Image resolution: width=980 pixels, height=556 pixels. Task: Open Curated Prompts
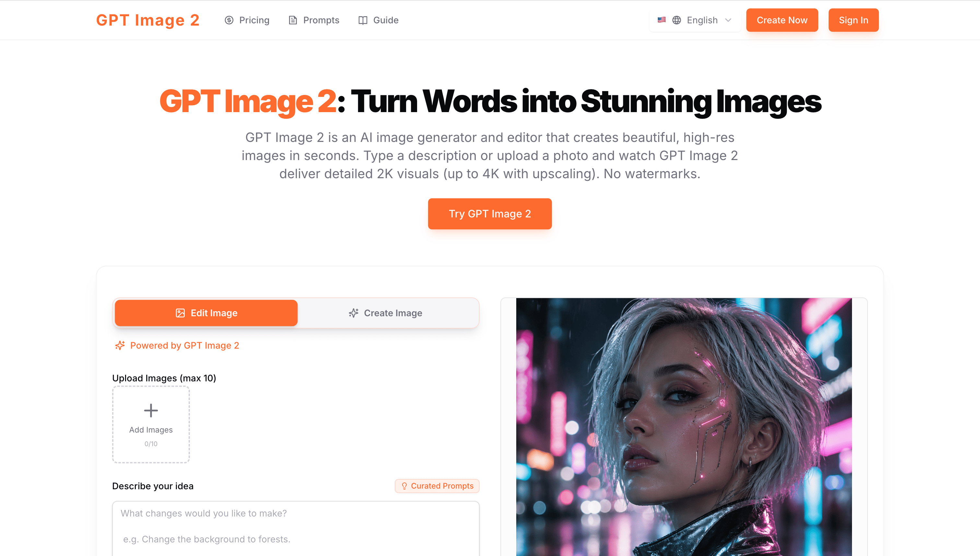click(437, 486)
